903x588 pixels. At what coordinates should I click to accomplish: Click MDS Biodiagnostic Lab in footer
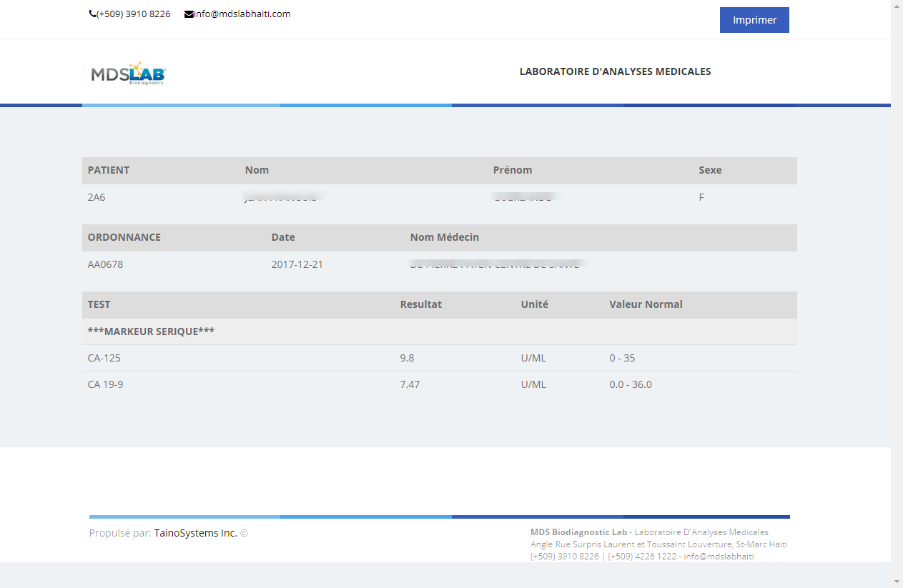tap(578, 532)
